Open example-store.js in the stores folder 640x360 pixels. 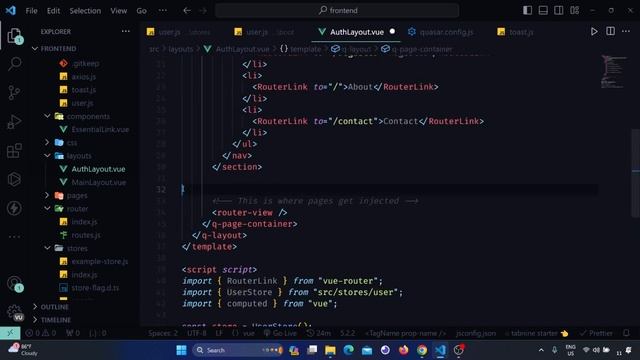pos(99,261)
